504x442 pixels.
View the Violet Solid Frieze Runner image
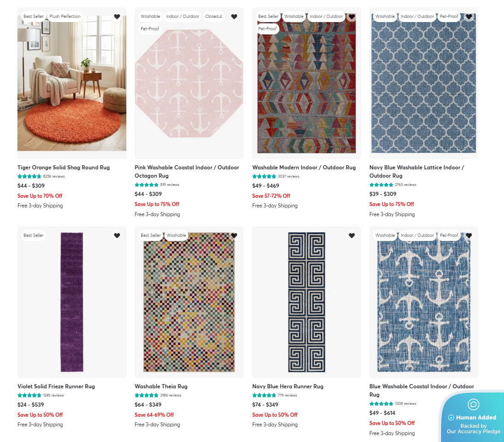72,302
